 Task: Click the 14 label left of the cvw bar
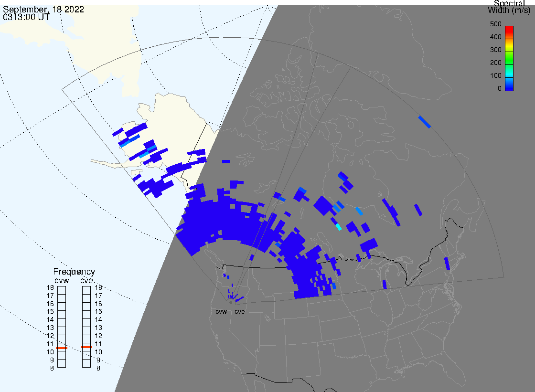(x=50, y=320)
